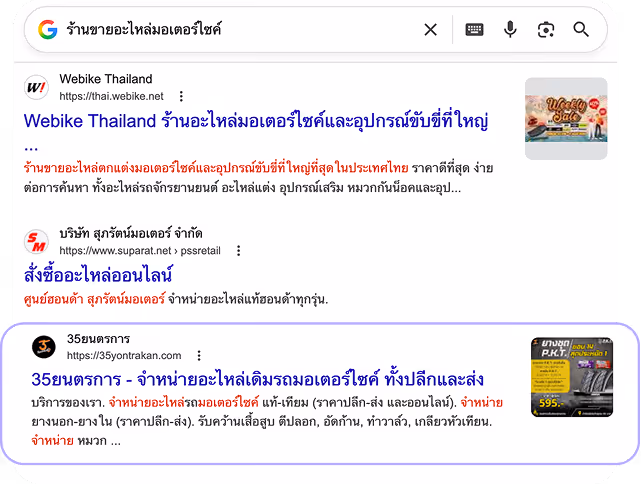
Task: Open more options for suparat.net result
Action: tap(239, 251)
